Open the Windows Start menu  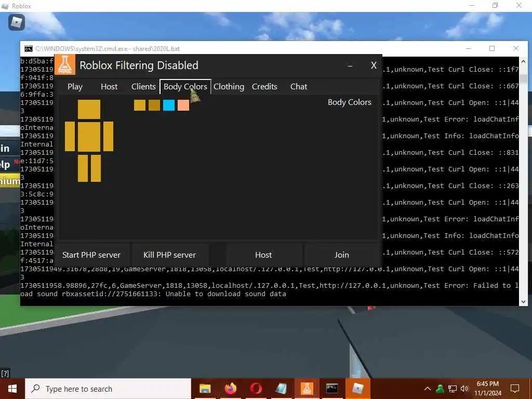12,389
